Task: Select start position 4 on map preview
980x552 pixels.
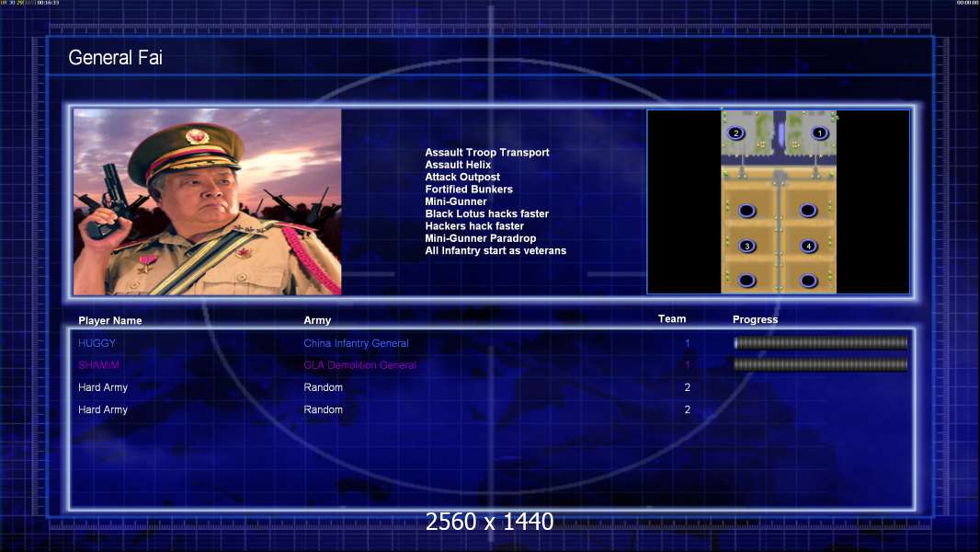Action: (x=808, y=247)
